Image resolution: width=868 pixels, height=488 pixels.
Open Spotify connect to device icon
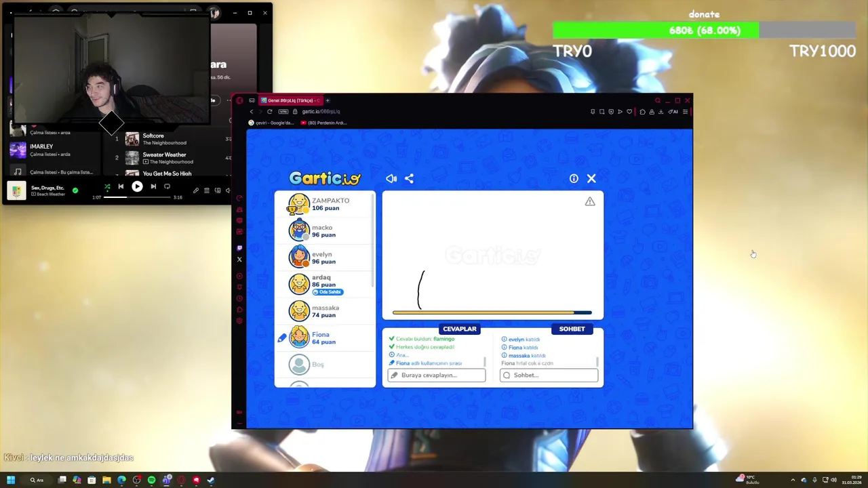(x=218, y=190)
